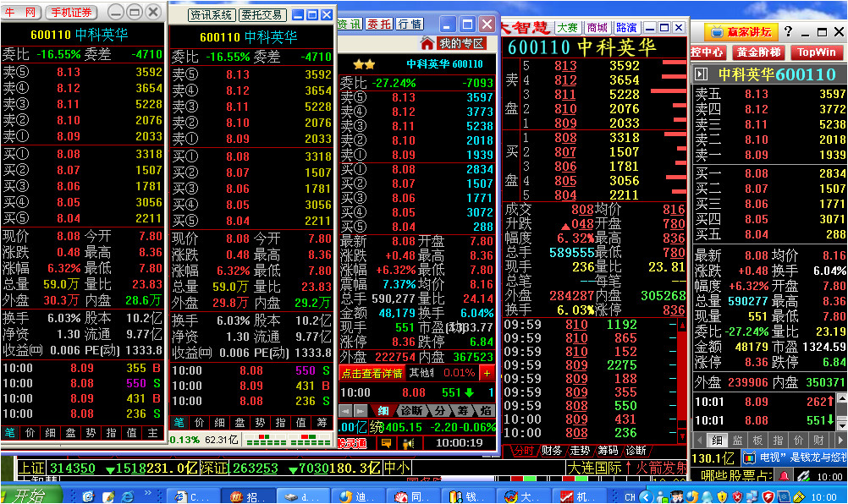The image size is (848, 504).
Task: Click the telephone icon next to 10:00
Action: [803, 477]
